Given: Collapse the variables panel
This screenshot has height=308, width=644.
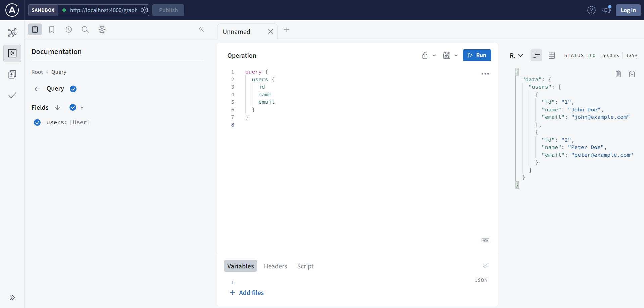Looking at the screenshot, I should (x=485, y=266).
